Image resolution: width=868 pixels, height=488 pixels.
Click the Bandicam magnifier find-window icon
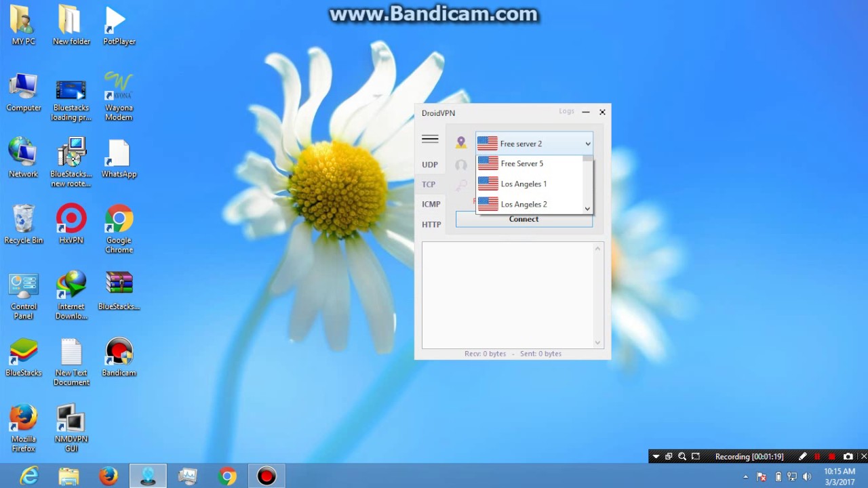tap(682, 457)
